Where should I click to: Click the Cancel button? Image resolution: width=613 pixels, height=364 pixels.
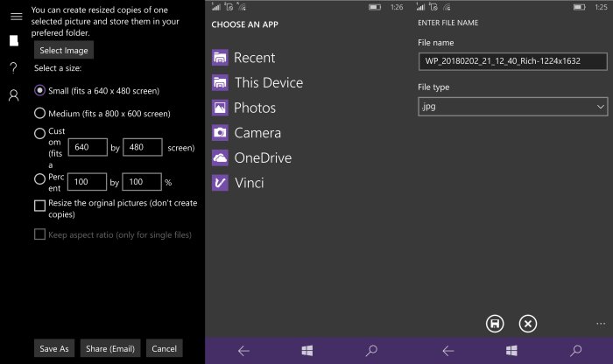[x=165, y=348]
